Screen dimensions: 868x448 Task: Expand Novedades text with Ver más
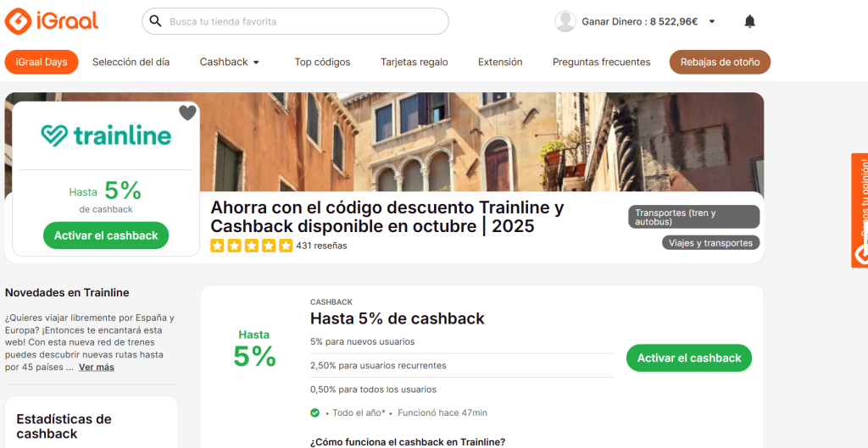(97, 368)
